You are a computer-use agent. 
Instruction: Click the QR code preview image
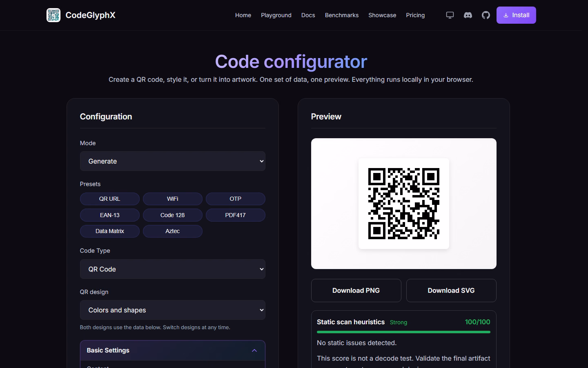click(x=404, y=204)
